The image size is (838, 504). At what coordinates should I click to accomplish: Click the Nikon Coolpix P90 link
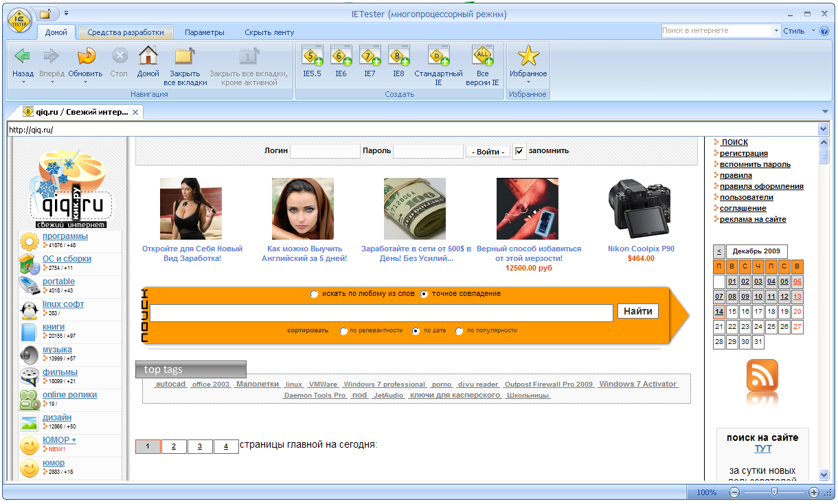click(641, 249)
